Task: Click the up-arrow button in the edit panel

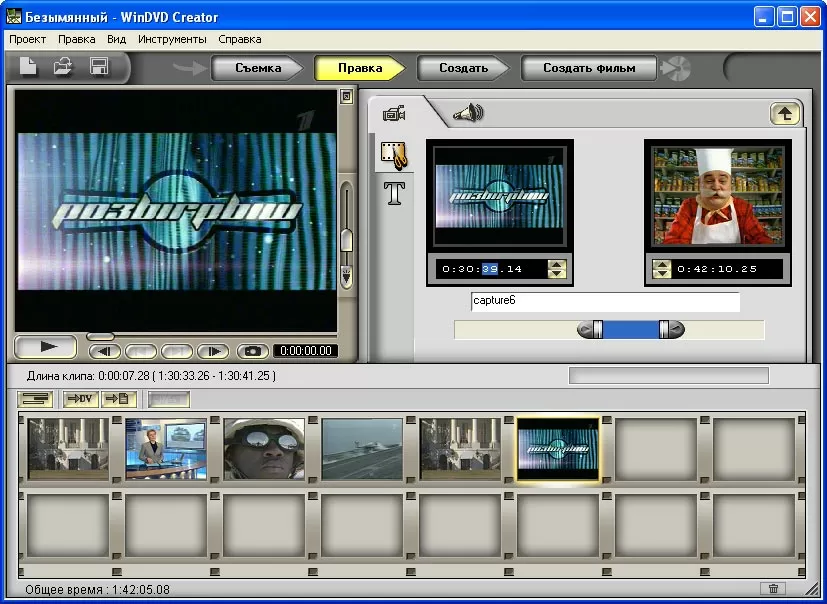Action: click(785, 113)
